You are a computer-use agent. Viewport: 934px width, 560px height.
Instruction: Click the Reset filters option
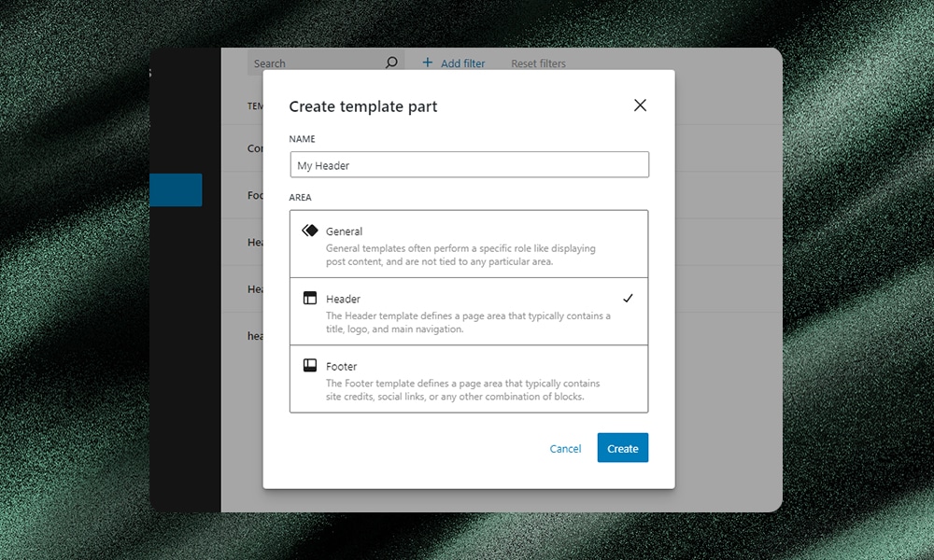tap(538, 63)
